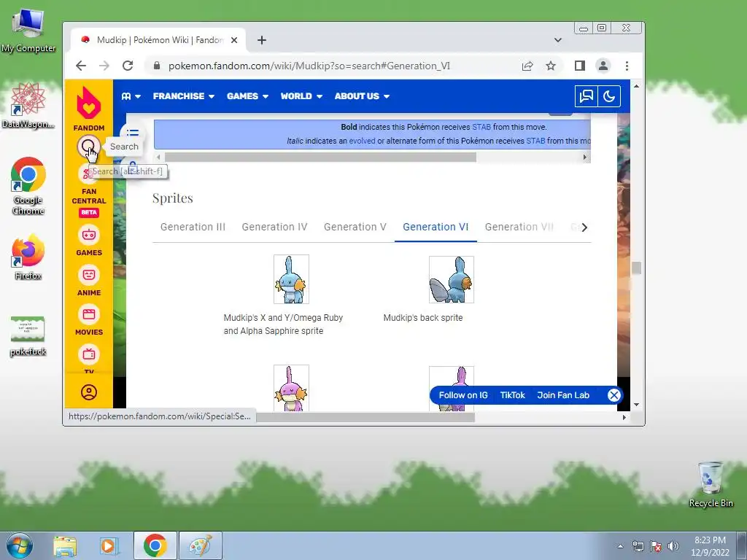
Task: Click the Fandom flame logo
Action: click(89, 103)
